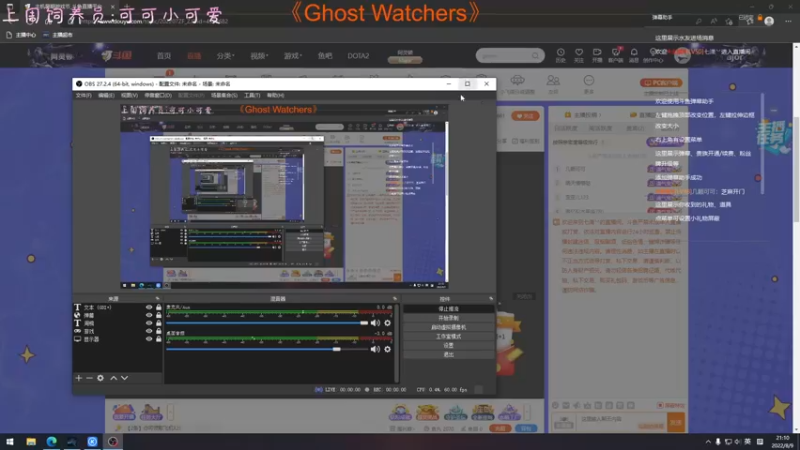Show hidden system tray icons chevron
Screen dimensions: 800x450
pos(708,441)
